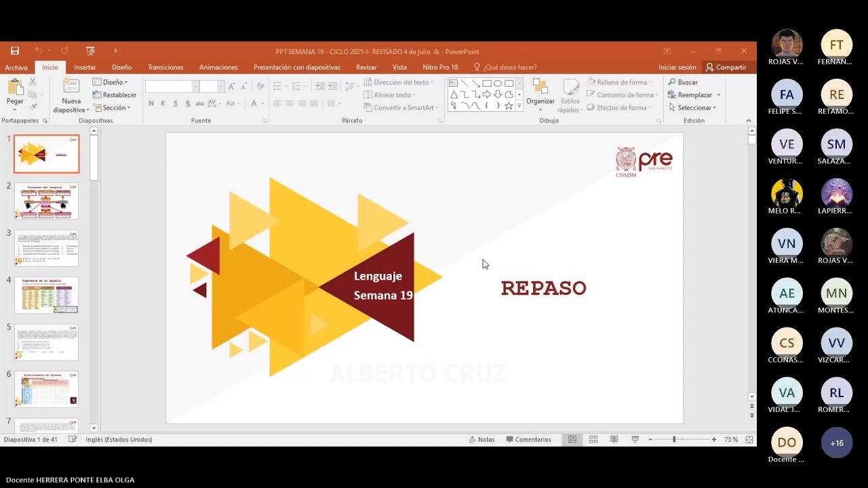Image resolution: width=868 pixels, height=488 pixels.
Task: Select slide 2 thumbnail in slide panel
Action: 47,201
